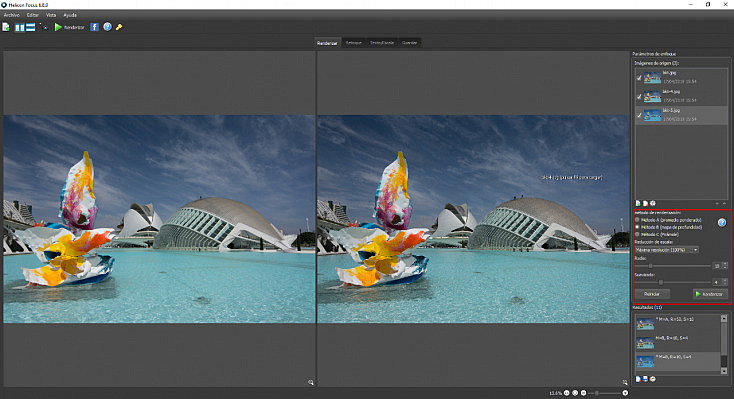The image size is (734, 399).
Task: Select Método A (promedio ponderado) radio
Action: click(637, 220)
